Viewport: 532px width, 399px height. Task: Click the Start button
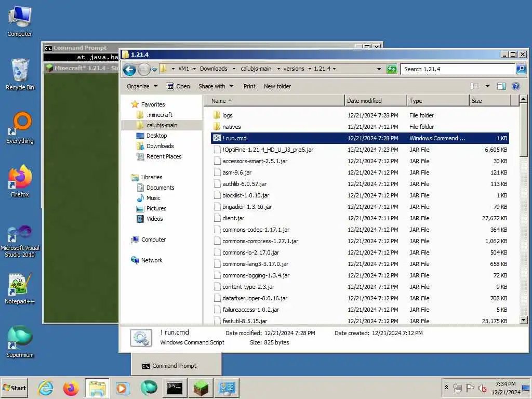coord(14,388)
